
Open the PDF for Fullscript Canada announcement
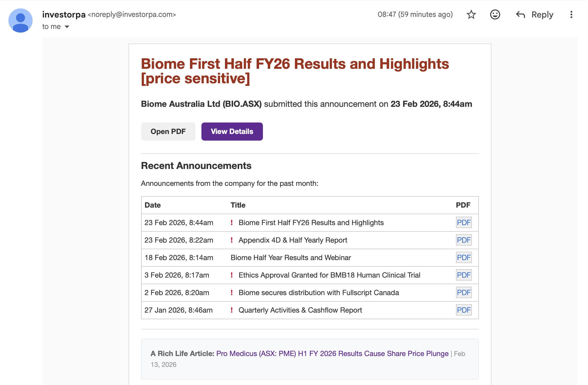point(463,292)
